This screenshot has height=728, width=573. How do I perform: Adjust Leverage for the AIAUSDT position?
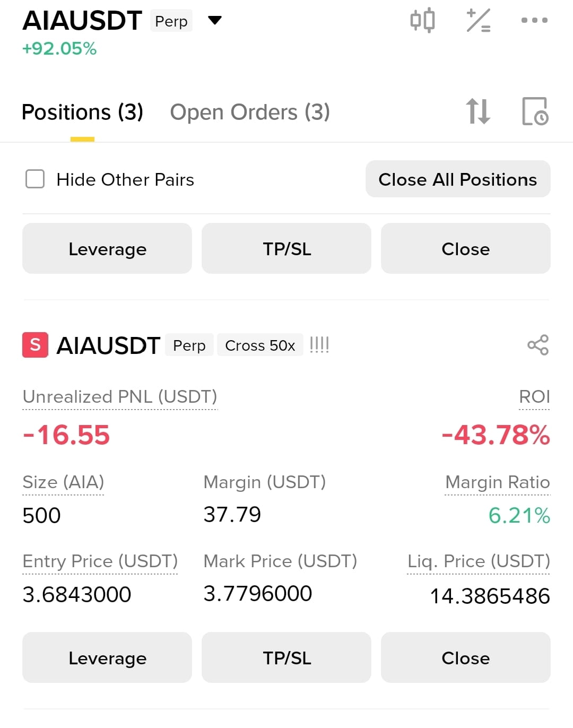pos(107,657)
